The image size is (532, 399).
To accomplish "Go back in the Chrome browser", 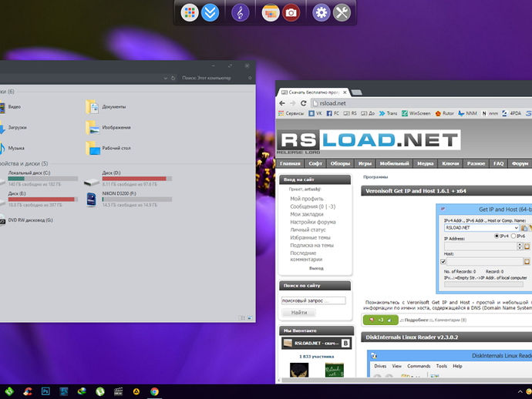I will (x=282, y=103).
